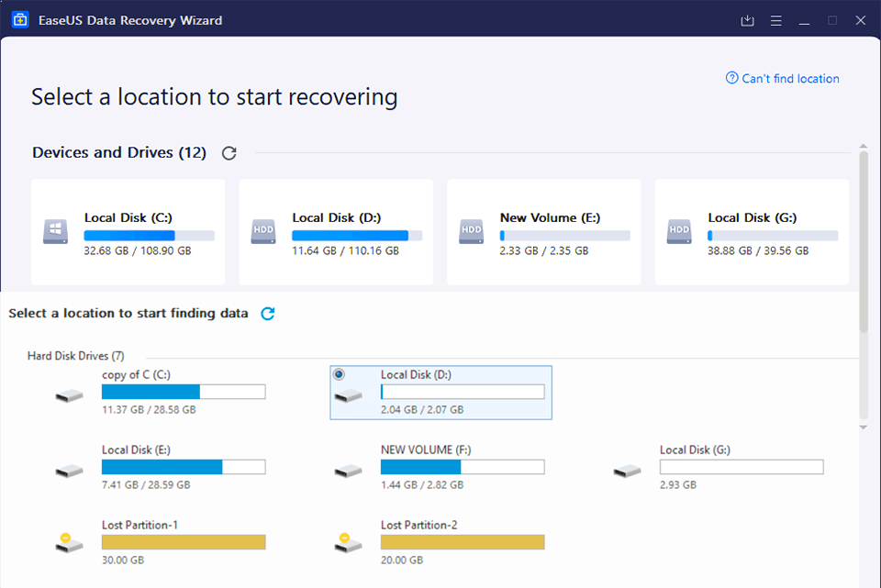Click the 'NEW VOLUME (F:)' label
Viewport: 881px width, 588px height.
click(426, 449)
